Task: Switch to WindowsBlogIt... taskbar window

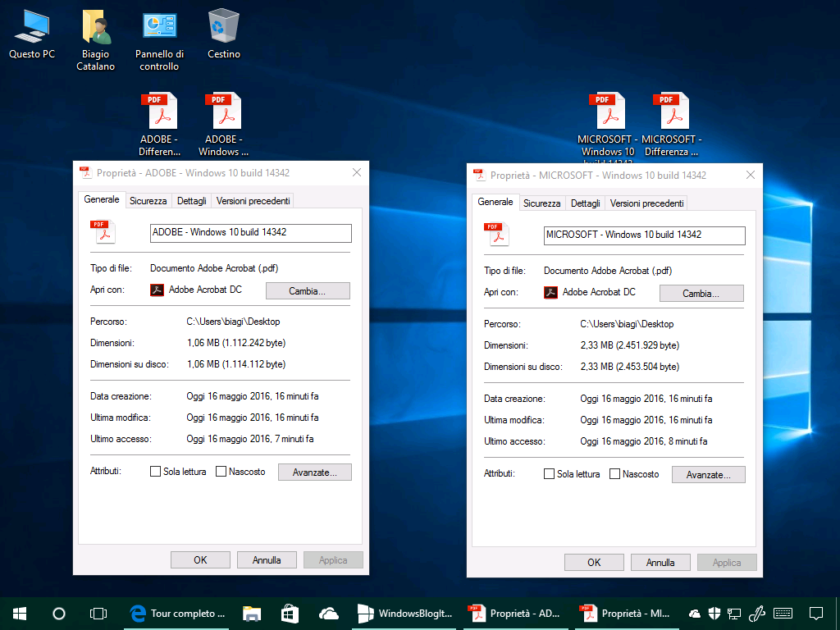Action: click(405, 614)
